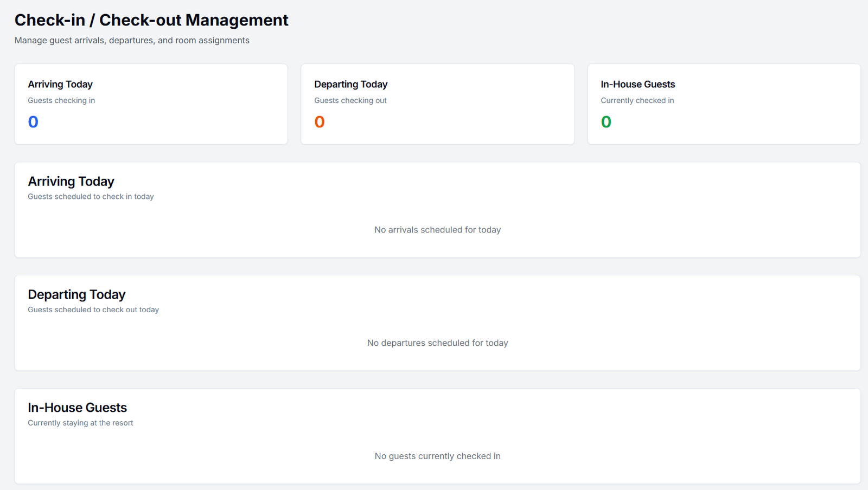Select the No arrivals scheduled for today message

click(437, 229)
